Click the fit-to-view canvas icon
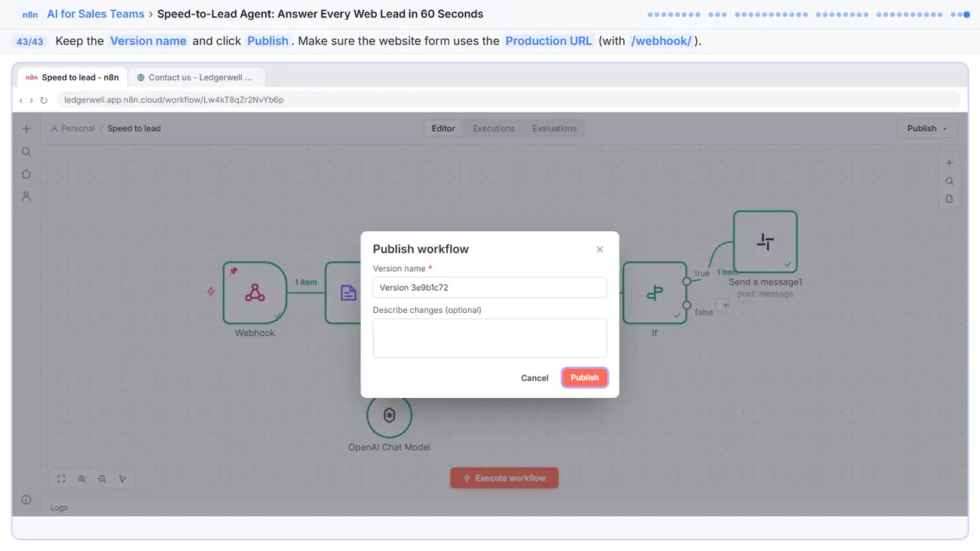 (x=61, y=479)
